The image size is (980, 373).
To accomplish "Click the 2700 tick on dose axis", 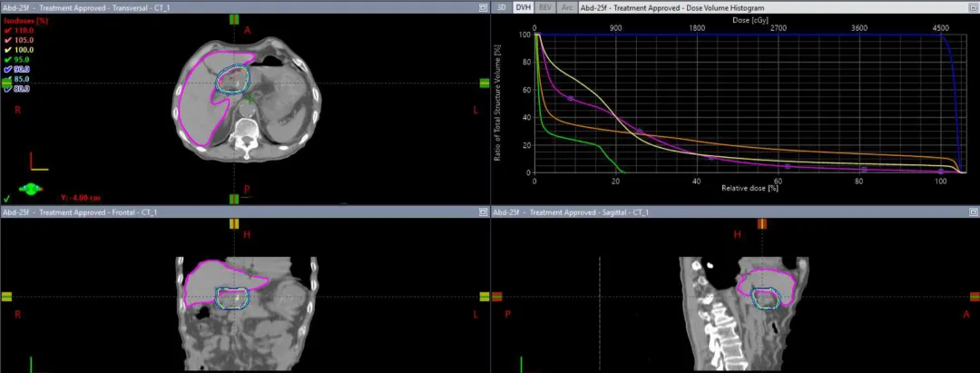I will point(779,28).
